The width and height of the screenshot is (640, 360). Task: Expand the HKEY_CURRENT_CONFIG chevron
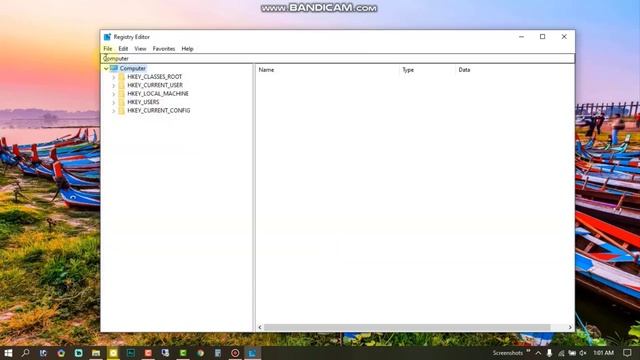pos(113,111)
